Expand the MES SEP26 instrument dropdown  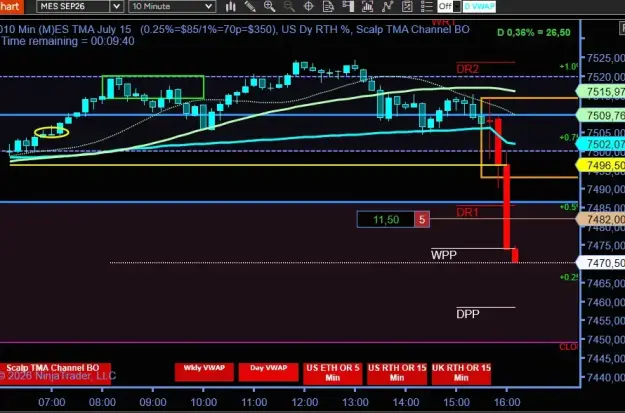(x=116, y=6)
